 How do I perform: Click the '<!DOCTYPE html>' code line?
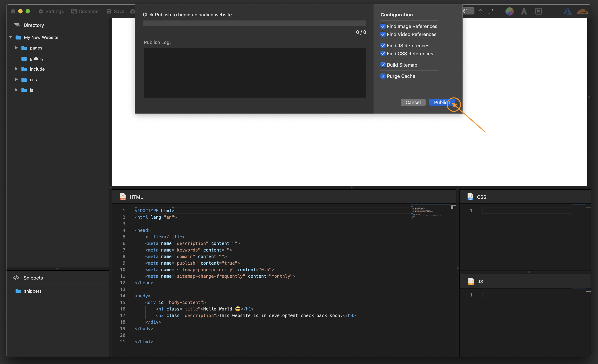(154, 211)
